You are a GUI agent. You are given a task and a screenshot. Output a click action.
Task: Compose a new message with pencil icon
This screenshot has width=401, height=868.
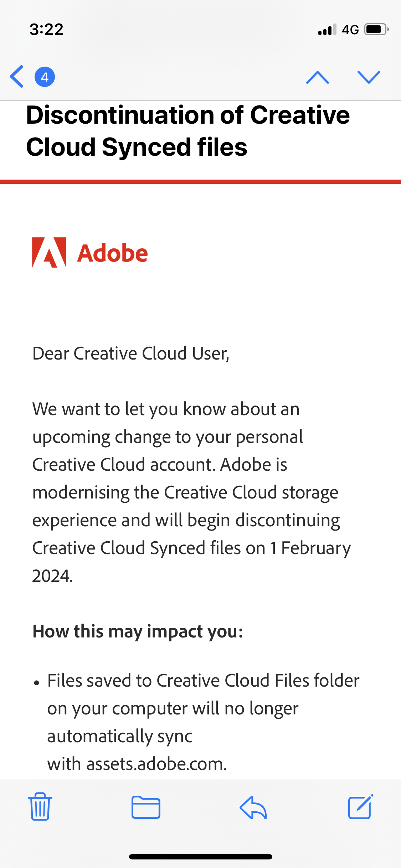(360, 807)
